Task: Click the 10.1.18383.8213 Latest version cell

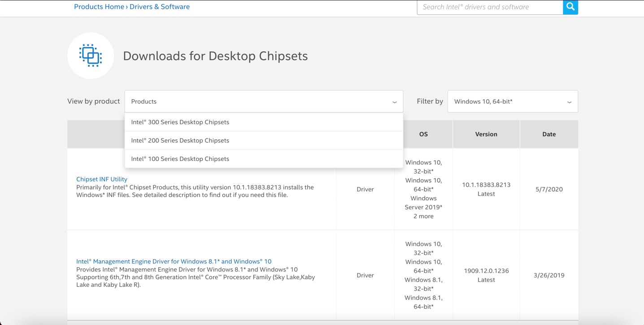Action: point(486,189)
